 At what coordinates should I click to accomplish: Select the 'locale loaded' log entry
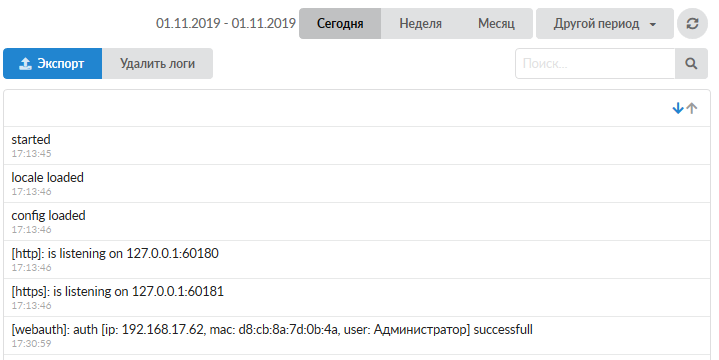[357, 183]
